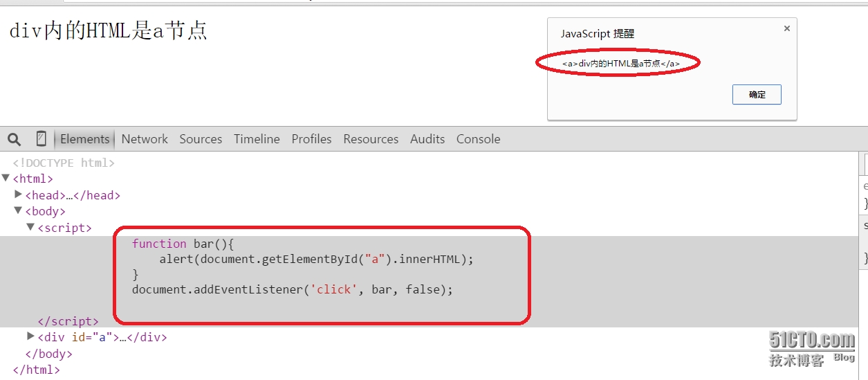The width and height of the screenshot is (868, 380).
Task: Select the <head>…</head> row
Action: 73,195
